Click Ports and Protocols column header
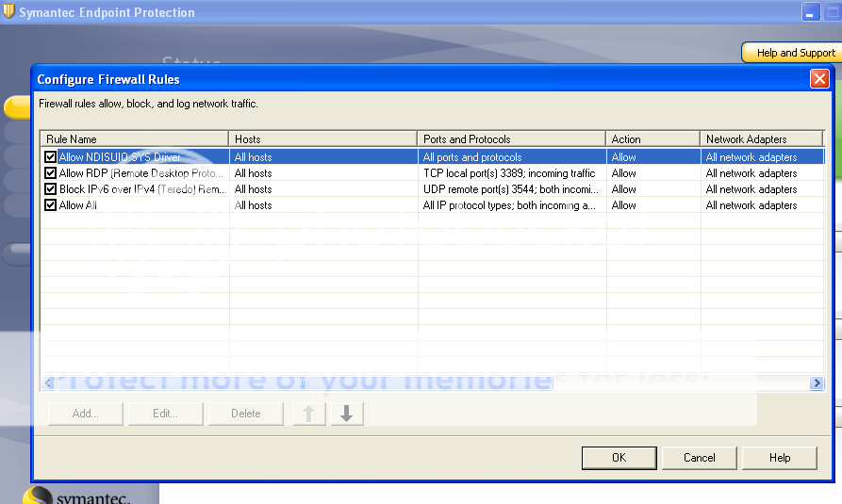 (511, 139)
